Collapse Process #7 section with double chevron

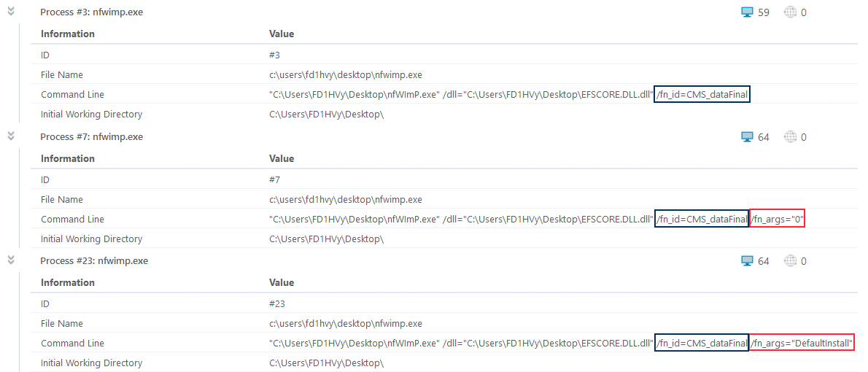[x=11, y=136]
